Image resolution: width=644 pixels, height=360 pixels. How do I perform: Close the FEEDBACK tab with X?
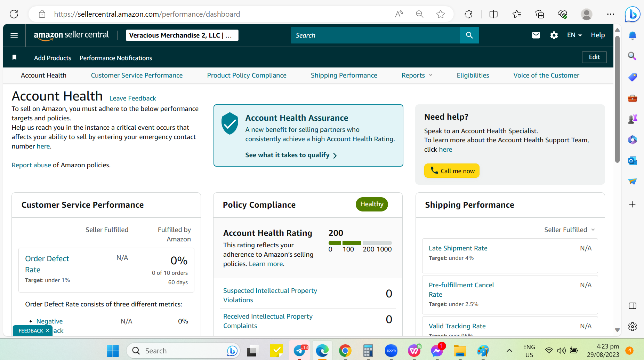tap(48, 330)
